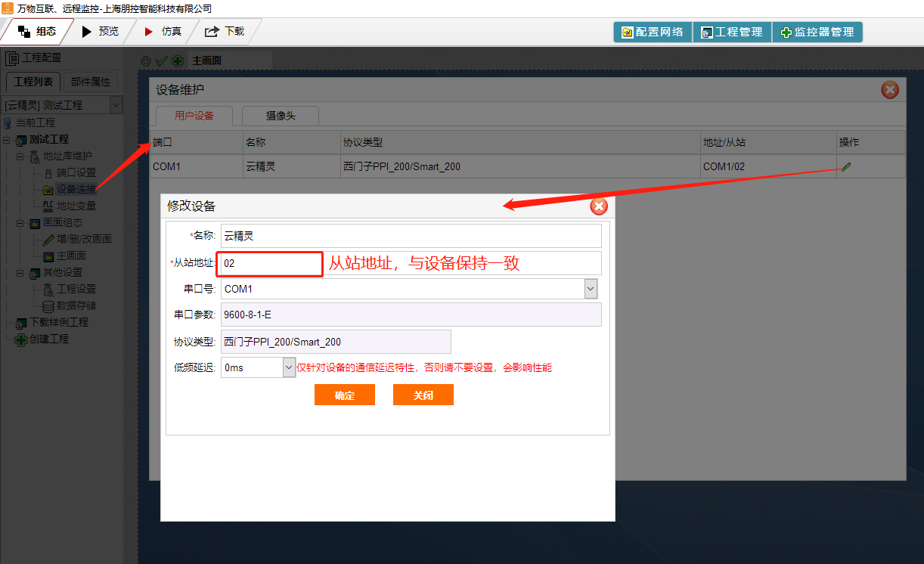Click the green pencil edit icon for COM1
The image size is (924, 564).
coord(846,166)
